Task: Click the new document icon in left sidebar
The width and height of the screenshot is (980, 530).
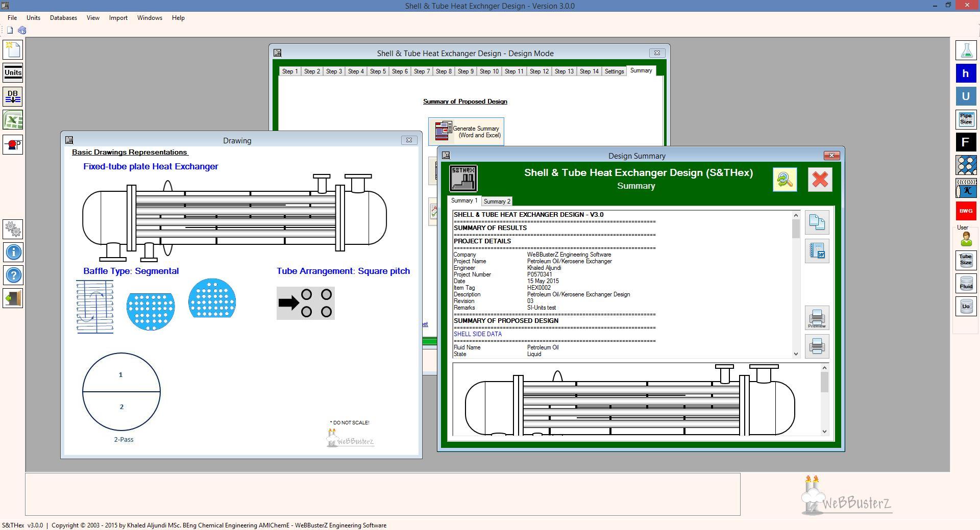Action: 13,49
